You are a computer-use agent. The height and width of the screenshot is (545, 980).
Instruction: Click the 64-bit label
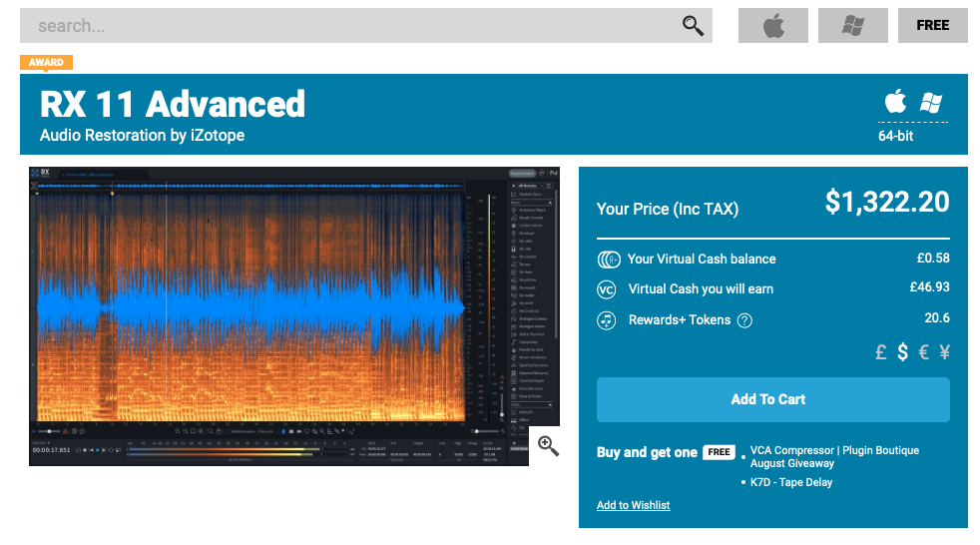(x=895, y=136)
